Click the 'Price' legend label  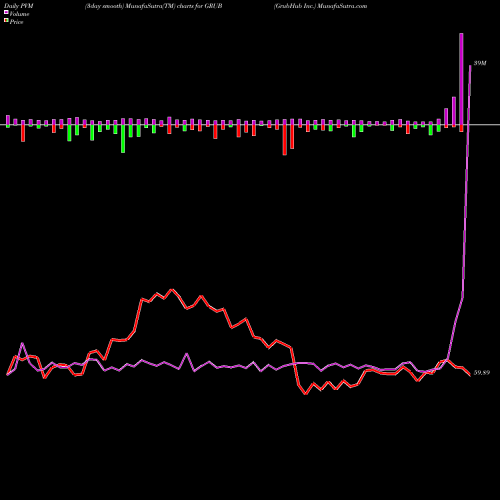[16, 22]
